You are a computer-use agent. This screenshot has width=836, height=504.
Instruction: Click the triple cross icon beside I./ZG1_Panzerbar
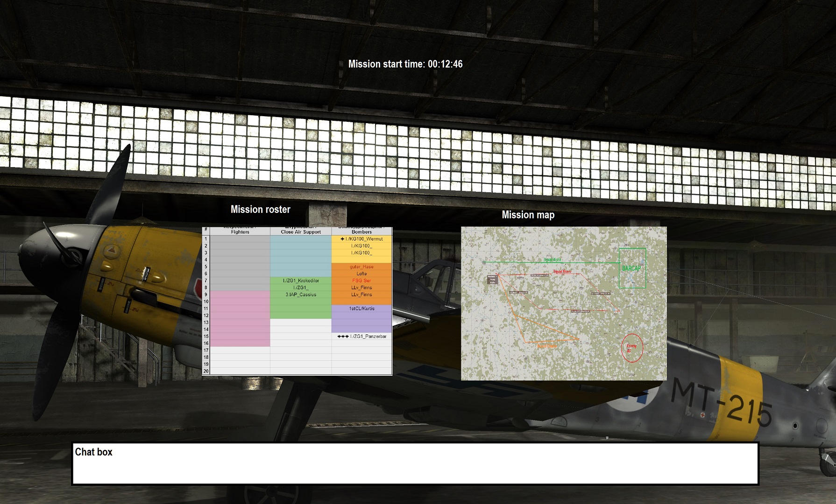tap(343, 336)
